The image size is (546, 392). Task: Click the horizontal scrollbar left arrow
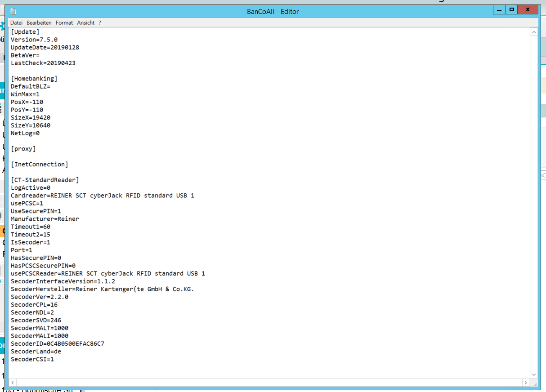coord(13,383)
